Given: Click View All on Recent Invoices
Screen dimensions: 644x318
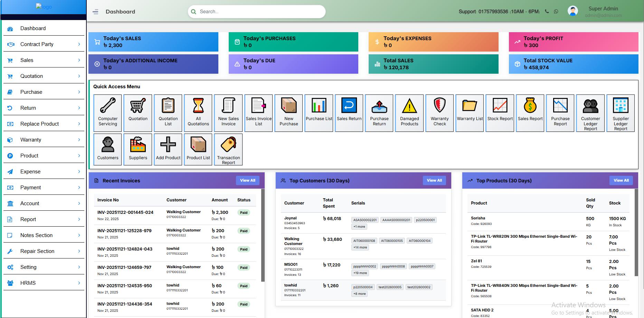Looking at the screenshot, I should tap(247, 180).
